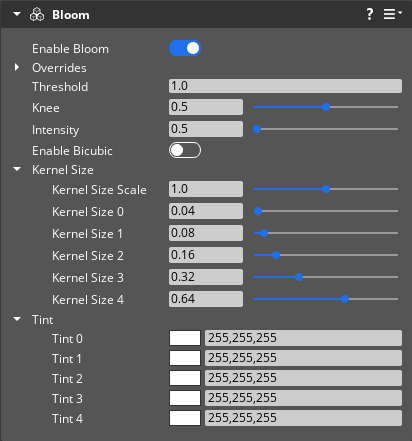412x441 pixels.
Task: Click the Knee slider handle
Action: (326, 107)
